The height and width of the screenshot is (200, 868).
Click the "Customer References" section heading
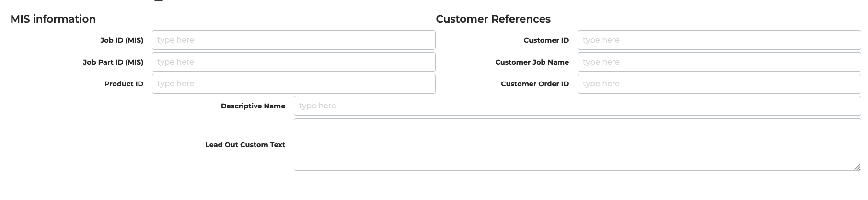493,19
